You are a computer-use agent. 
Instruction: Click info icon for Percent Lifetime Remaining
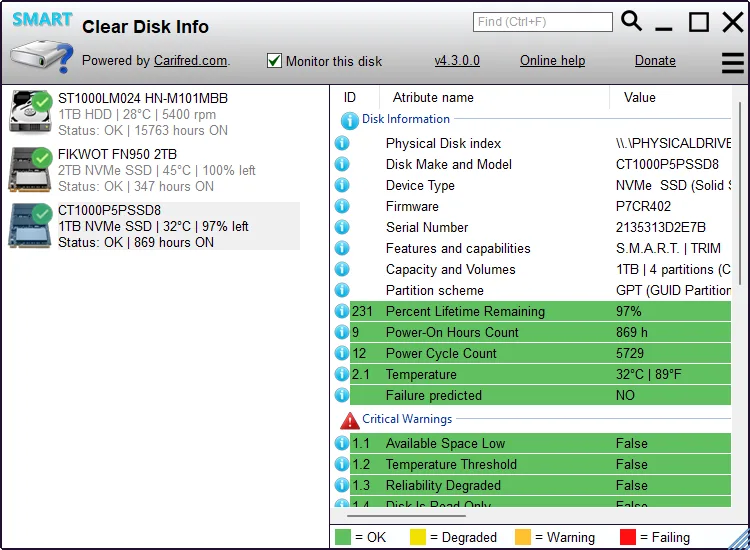point(342,311)
